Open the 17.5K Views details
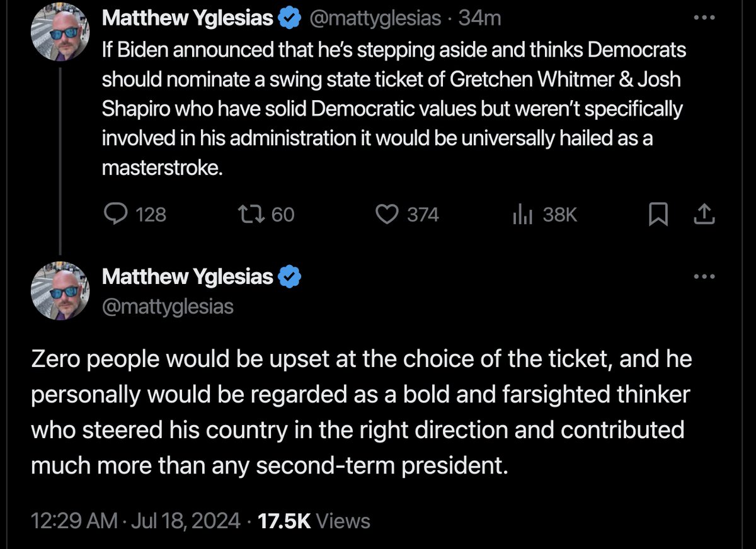The width and height of the screenshot is (756, 549). point(314,521)
